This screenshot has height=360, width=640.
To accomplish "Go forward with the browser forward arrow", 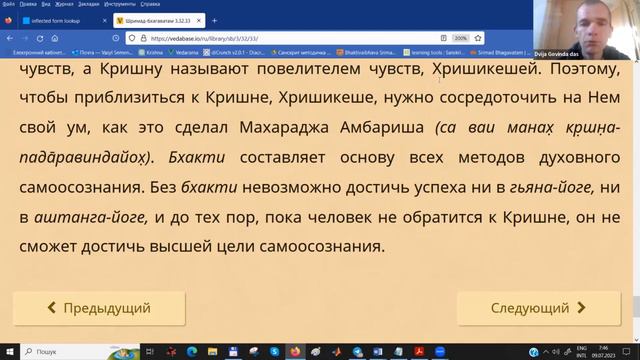I will tap(25, 38).
